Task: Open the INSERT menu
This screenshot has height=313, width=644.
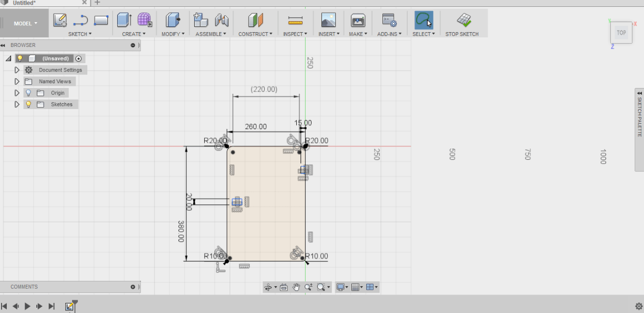Action: point(329,34)
